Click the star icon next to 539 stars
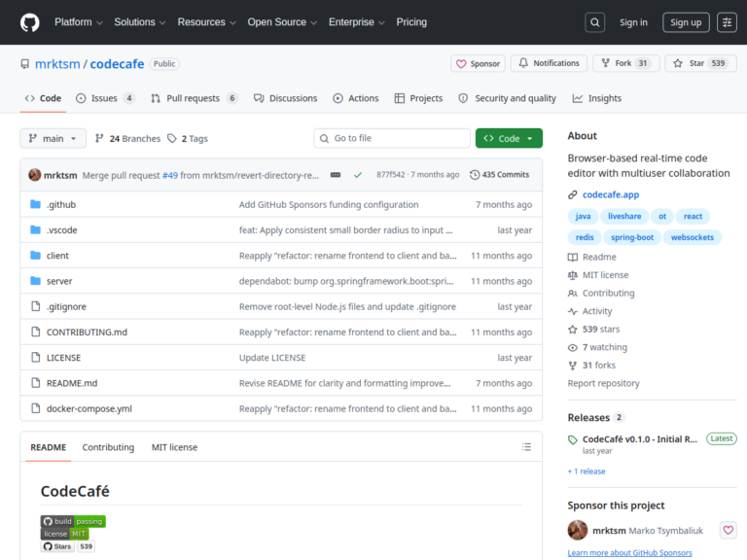The width and height of the screenshot is (747, 560). click(x=573, y=329)
